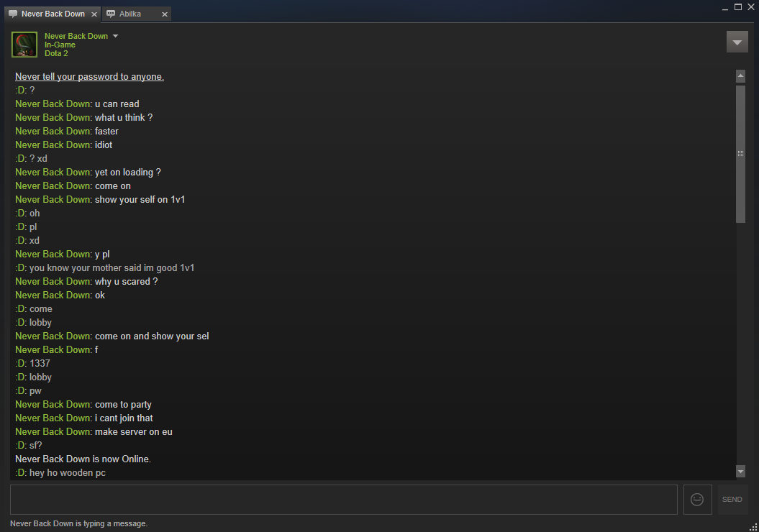Click the scrollbar up arrow in chat log
Screen dimensions: 759x532
pos(740,76)
